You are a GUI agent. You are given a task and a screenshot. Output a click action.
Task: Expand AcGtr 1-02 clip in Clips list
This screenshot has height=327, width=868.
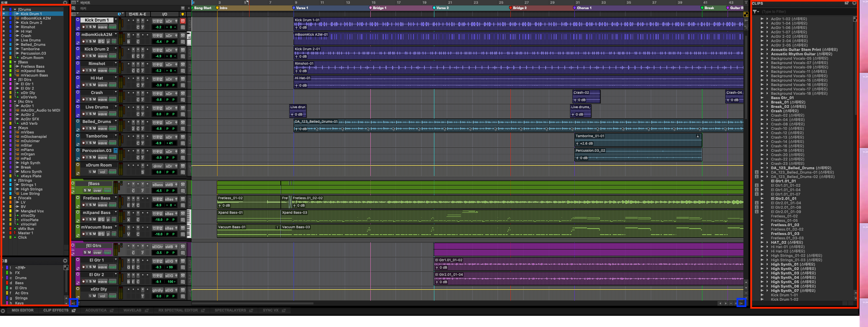767,19
